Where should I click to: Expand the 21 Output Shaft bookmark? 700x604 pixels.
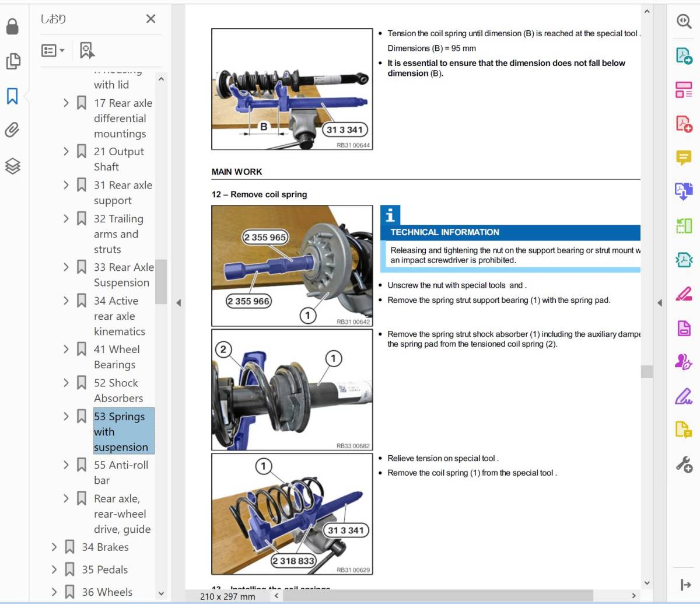pyautogui.click(x=66, y=151)
